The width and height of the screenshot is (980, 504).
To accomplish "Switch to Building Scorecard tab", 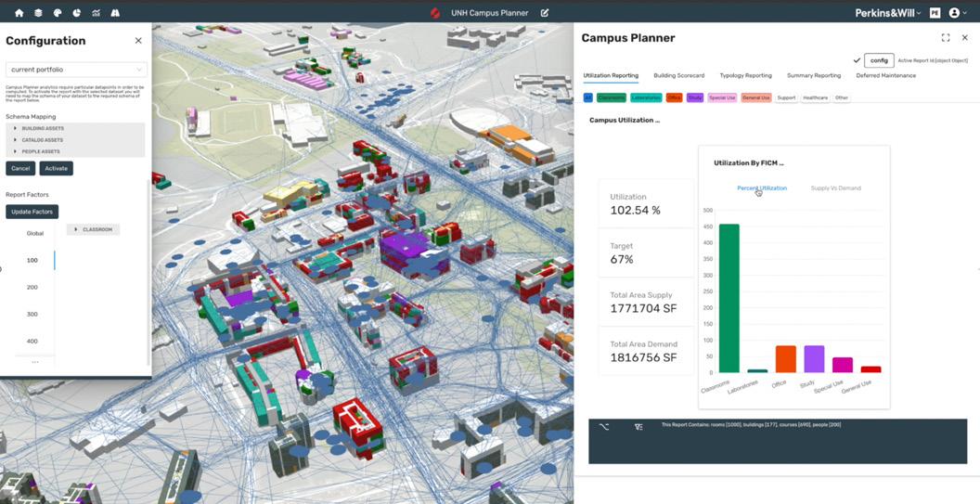I will (678, 75).
